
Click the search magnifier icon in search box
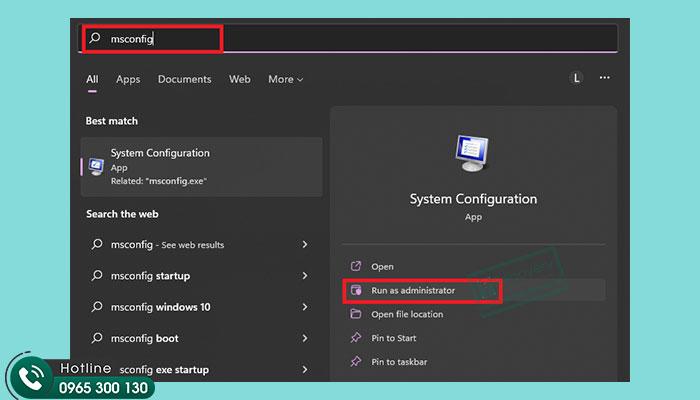95,38
